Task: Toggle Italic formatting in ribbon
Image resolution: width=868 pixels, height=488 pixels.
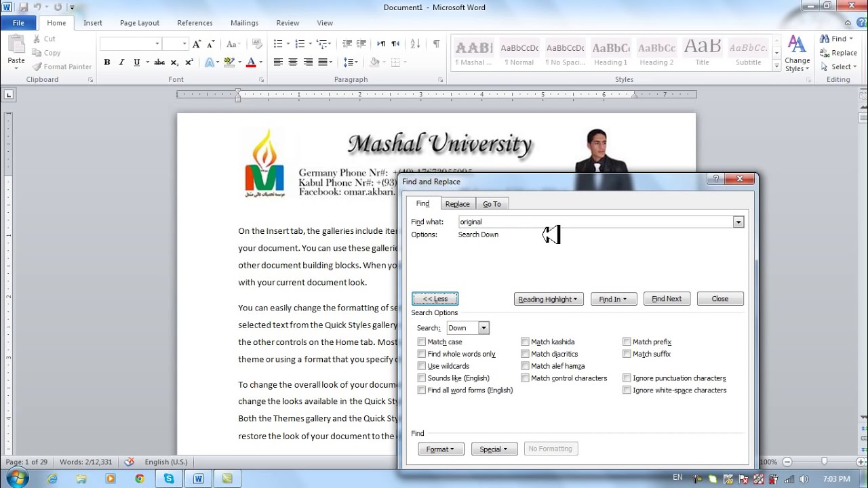Action: [122, 62]
